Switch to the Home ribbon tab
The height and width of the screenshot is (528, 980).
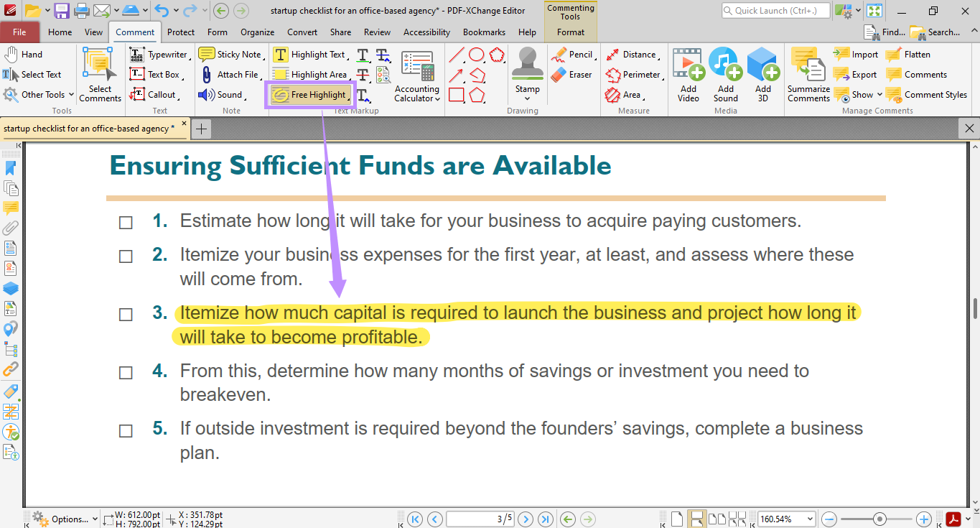(60, 32)
